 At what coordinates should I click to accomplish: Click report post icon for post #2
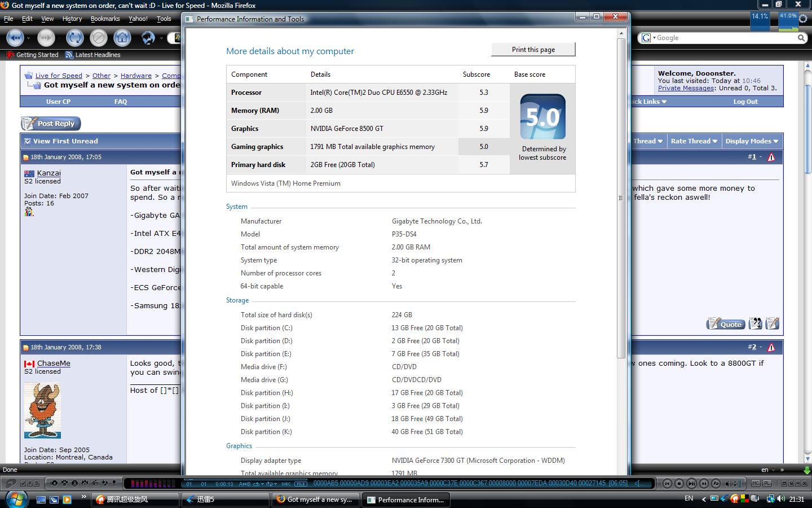pyautogui.click(x=771, y=348)
